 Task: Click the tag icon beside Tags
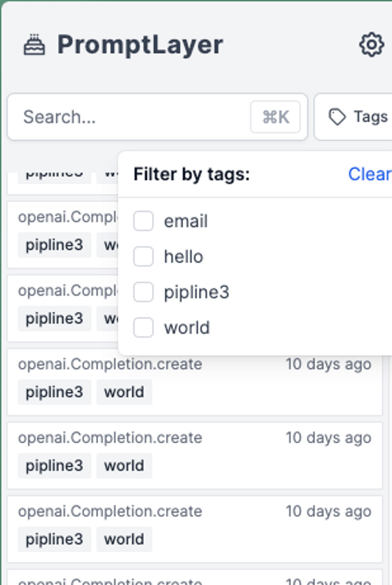pyautogui.click(x=337, y=117)
